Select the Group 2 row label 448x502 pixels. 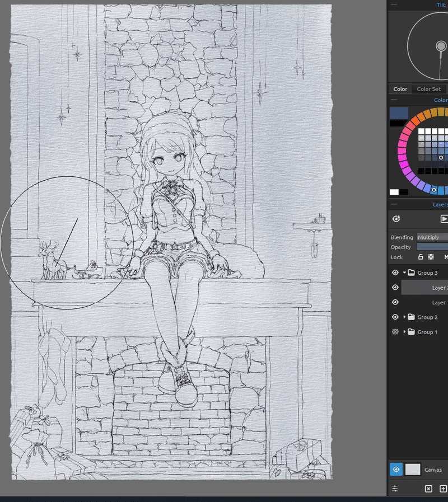[427, 317]
